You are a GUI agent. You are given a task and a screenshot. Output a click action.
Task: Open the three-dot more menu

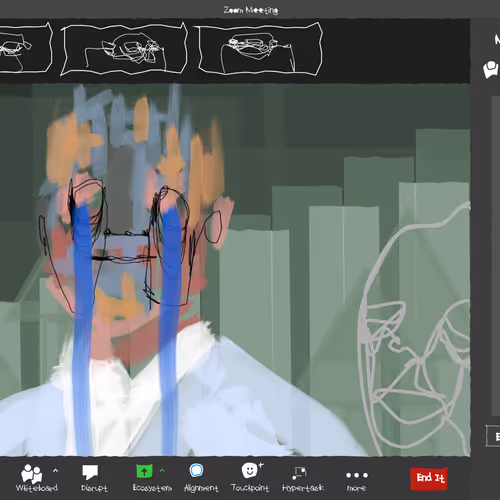click(x=357, y=475)
